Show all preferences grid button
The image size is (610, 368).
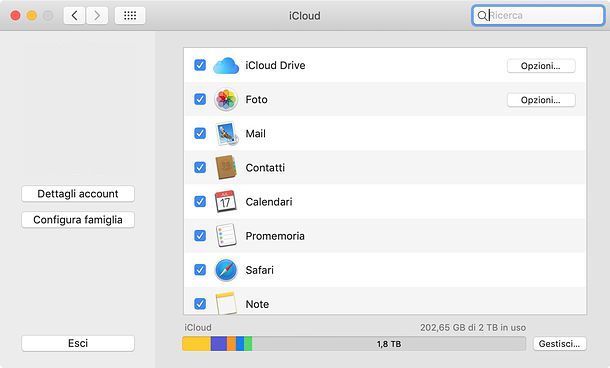130,16
